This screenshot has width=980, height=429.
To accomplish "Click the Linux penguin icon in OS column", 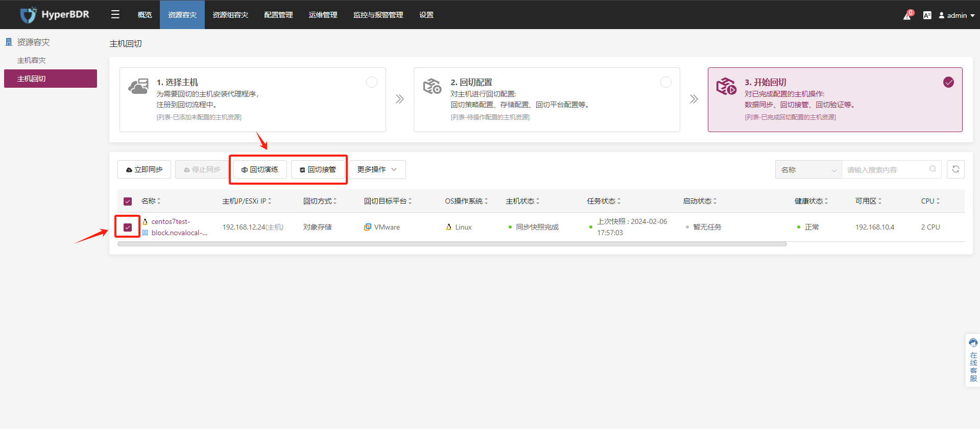I will click(449, 227).
